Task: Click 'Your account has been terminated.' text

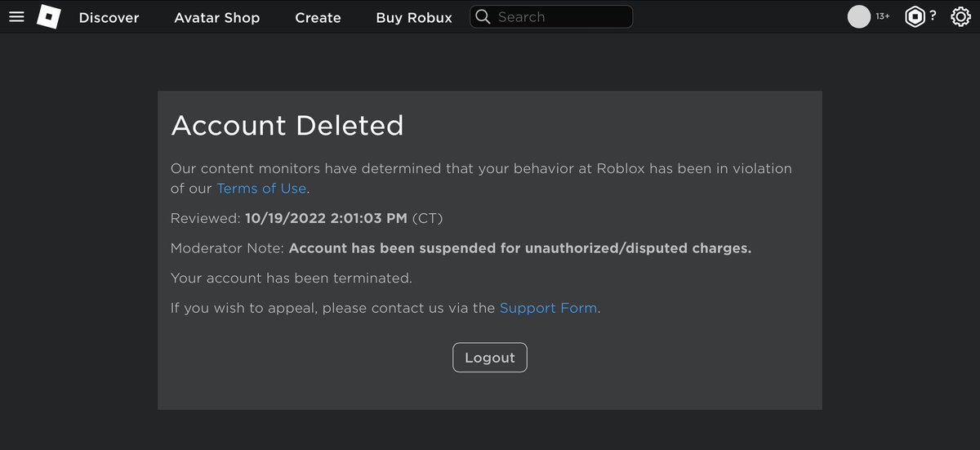Action: coord(292,278)
